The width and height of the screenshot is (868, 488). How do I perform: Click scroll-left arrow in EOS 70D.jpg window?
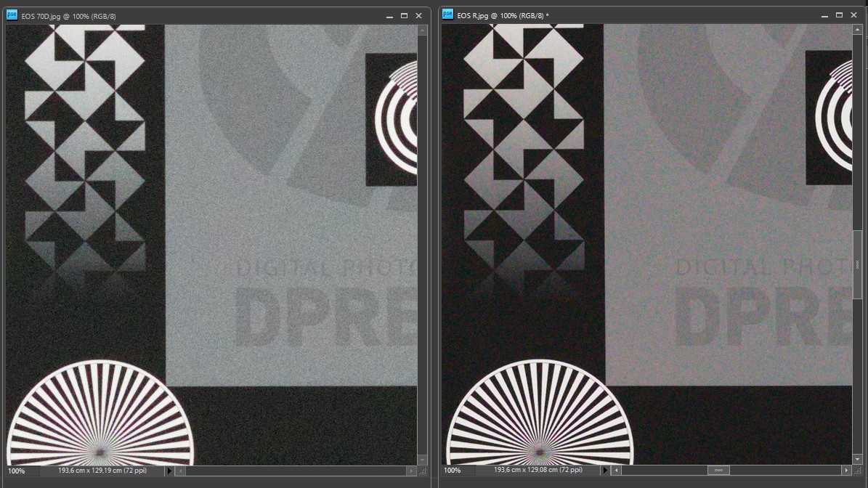pos(180,471)
